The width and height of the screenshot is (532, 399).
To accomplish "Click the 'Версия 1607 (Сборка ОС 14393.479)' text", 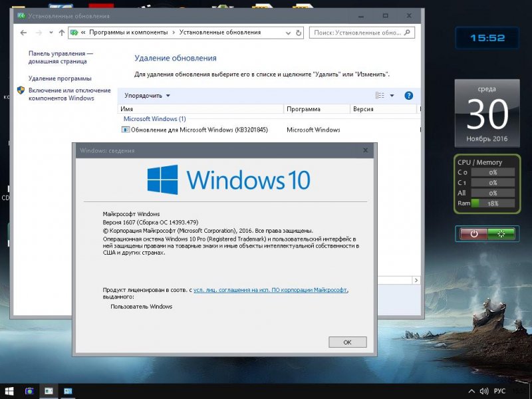I will click(150, 222).
